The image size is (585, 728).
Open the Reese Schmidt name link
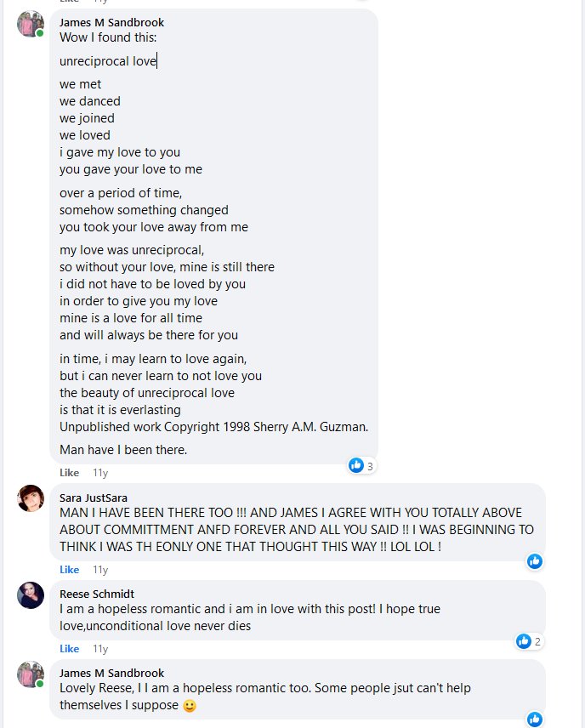point(97,594)
